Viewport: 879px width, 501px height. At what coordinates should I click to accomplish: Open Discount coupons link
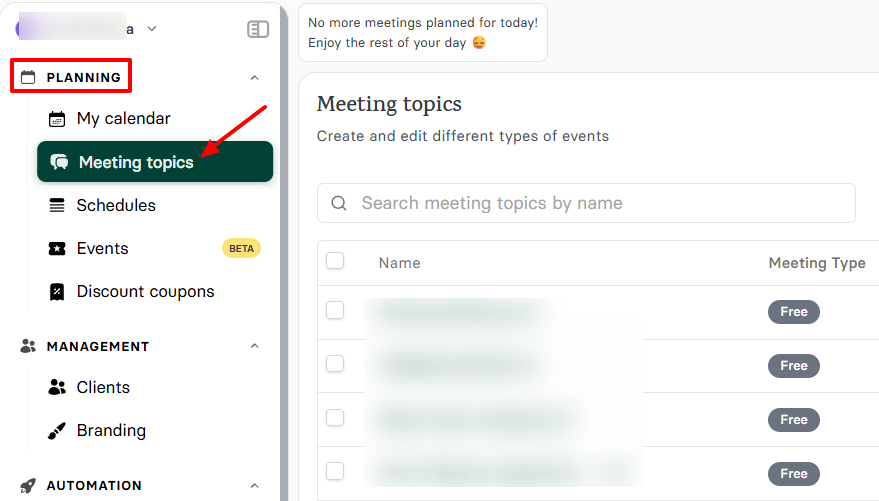(145, 292)
